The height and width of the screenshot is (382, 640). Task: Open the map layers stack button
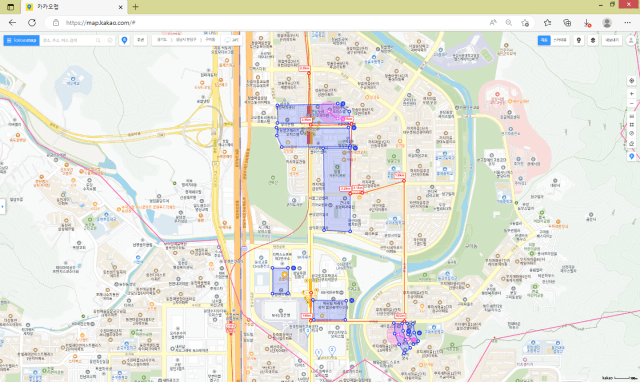[x=593, y=40]
